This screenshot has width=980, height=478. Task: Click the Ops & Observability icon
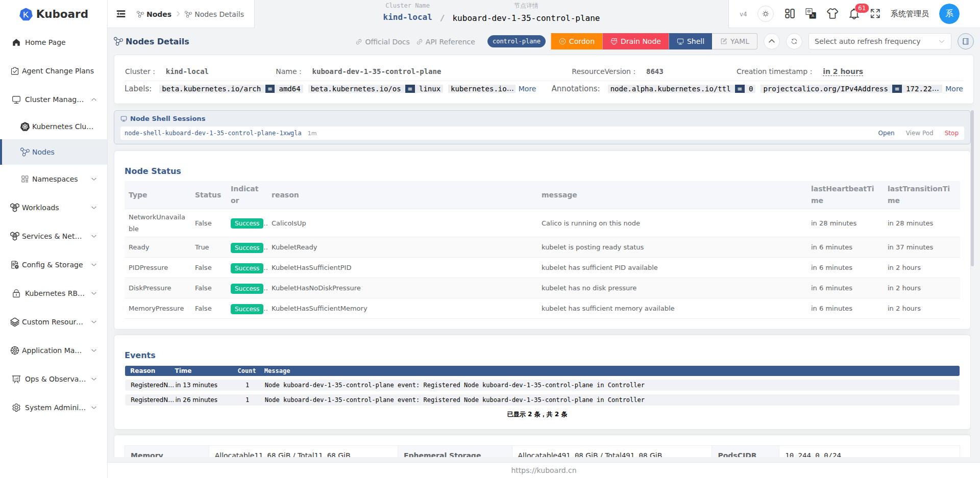(x=16, y=379)
